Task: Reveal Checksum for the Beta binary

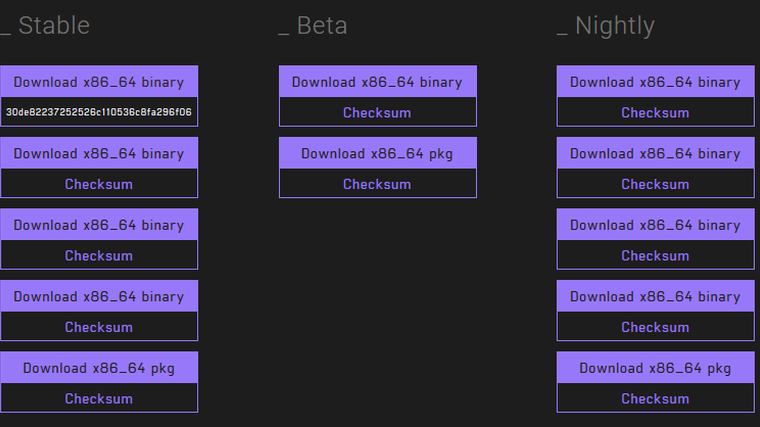Action: coord(377,113)
